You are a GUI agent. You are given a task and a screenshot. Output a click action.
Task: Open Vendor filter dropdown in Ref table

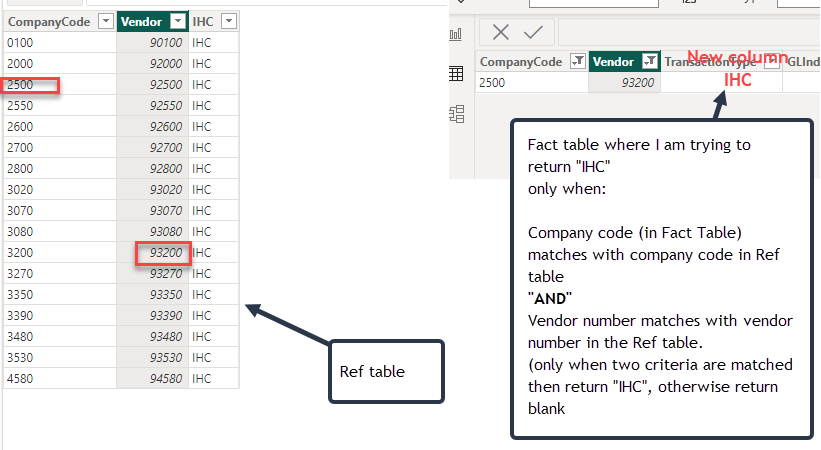click(179, 21)
